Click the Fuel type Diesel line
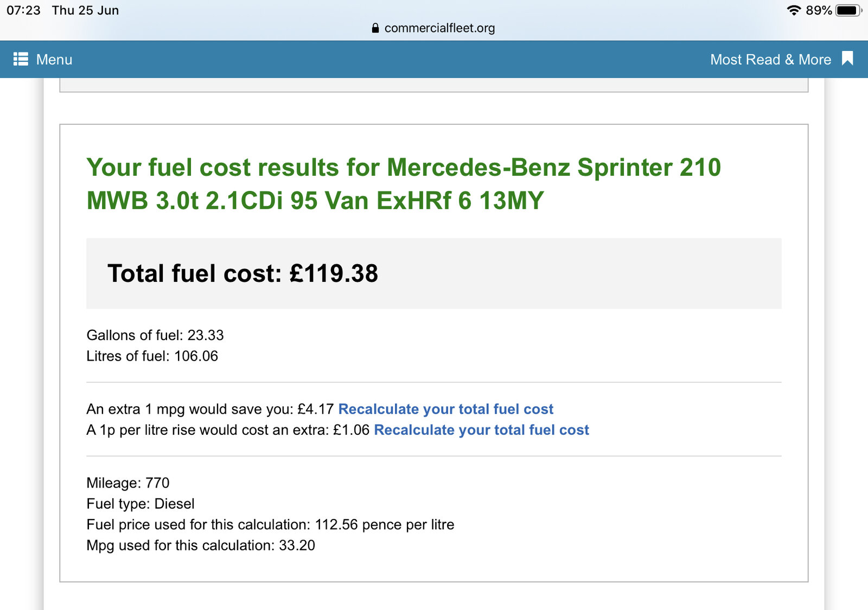 point(140,504)
